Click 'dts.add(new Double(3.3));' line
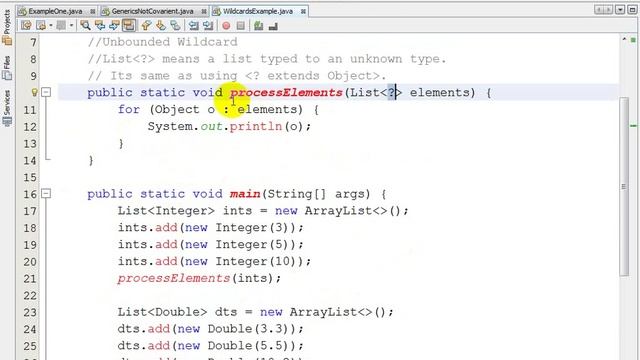Image resolution: width=640 pixels, height=360 pixels. pyautogui.click(x=211, y=329)
